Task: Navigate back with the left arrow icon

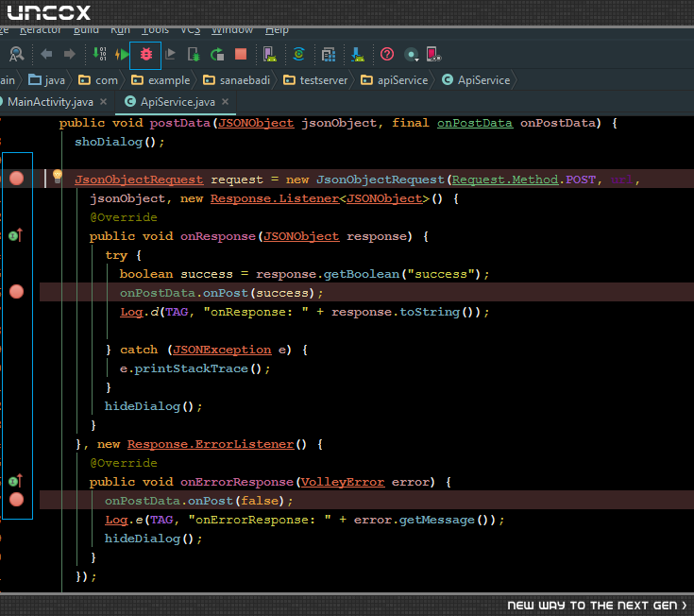Action: (x=46, y=55)
